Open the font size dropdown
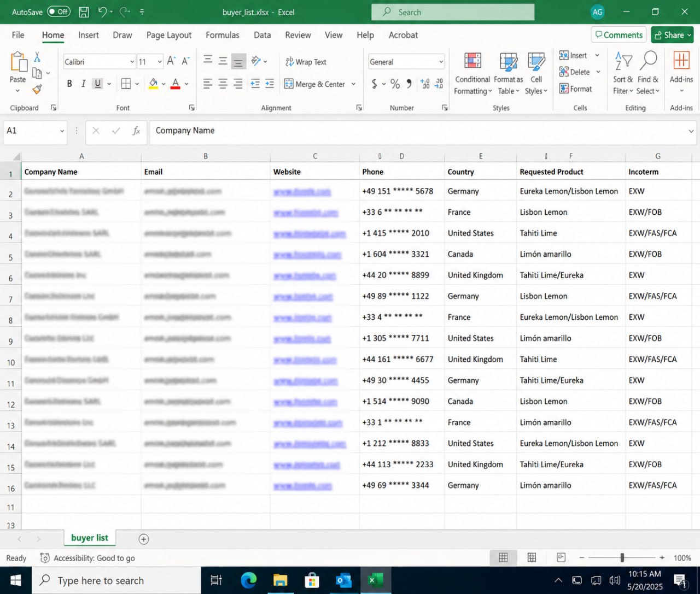 coord(160,62)
